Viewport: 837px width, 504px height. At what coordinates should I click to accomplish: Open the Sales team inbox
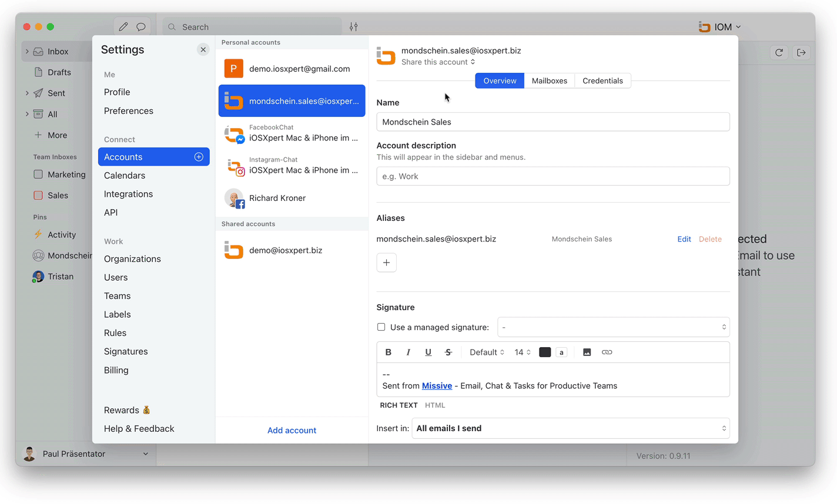tap(51, 196)
